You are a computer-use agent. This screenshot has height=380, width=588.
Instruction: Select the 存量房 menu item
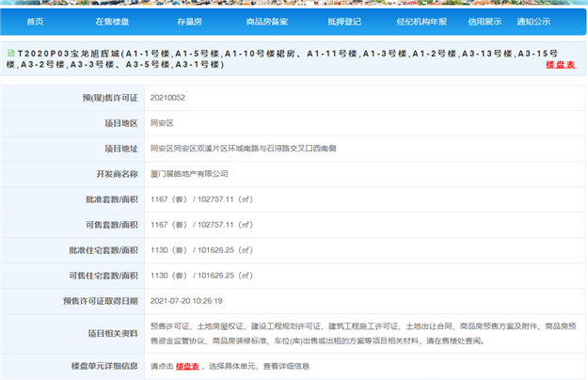coord(189,22)
